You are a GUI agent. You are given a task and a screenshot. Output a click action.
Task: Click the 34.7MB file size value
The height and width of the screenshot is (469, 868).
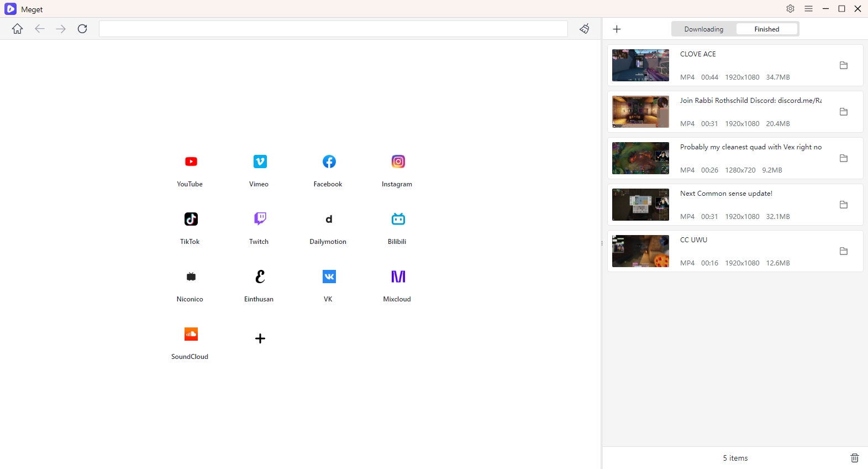point(778,77)
